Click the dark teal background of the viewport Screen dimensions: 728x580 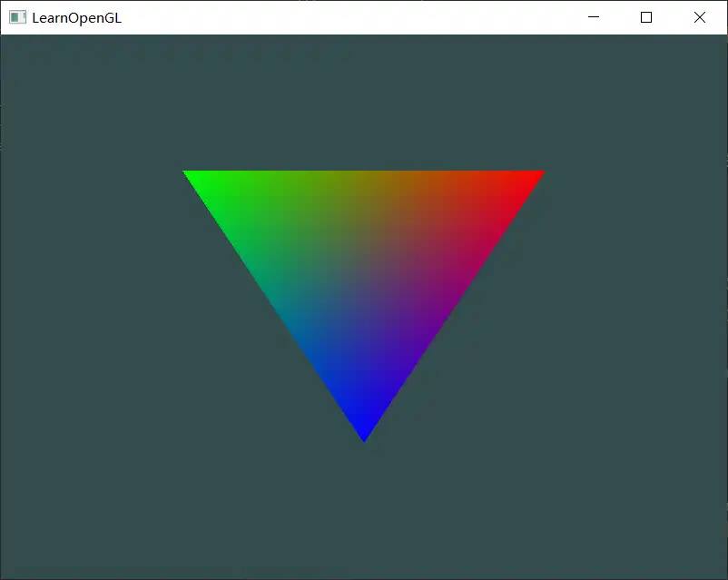109,499
